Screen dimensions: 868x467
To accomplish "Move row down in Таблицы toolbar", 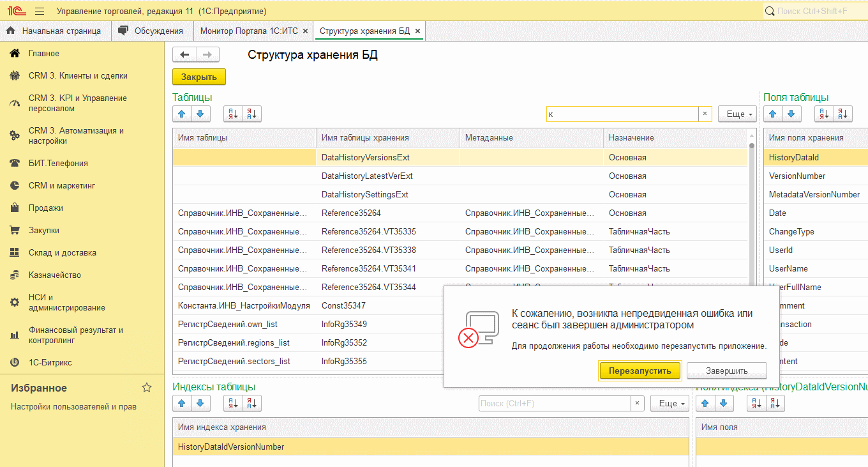I will (200, 114).
